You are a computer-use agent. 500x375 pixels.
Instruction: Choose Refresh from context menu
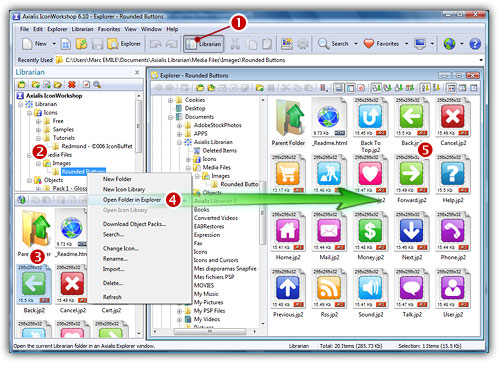coord(112,297)
